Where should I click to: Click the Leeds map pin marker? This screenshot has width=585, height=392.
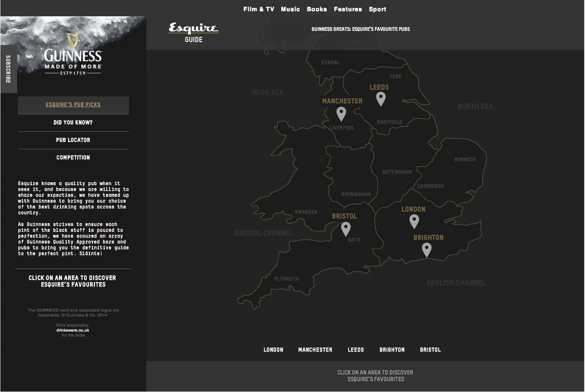pyautogui.click(x=381, y=99)
